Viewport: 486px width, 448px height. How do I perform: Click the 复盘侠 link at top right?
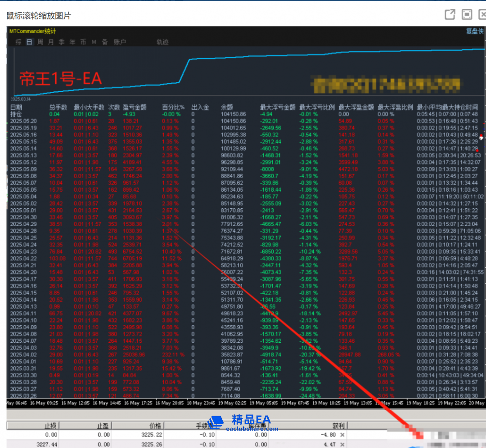click(475, 31)
